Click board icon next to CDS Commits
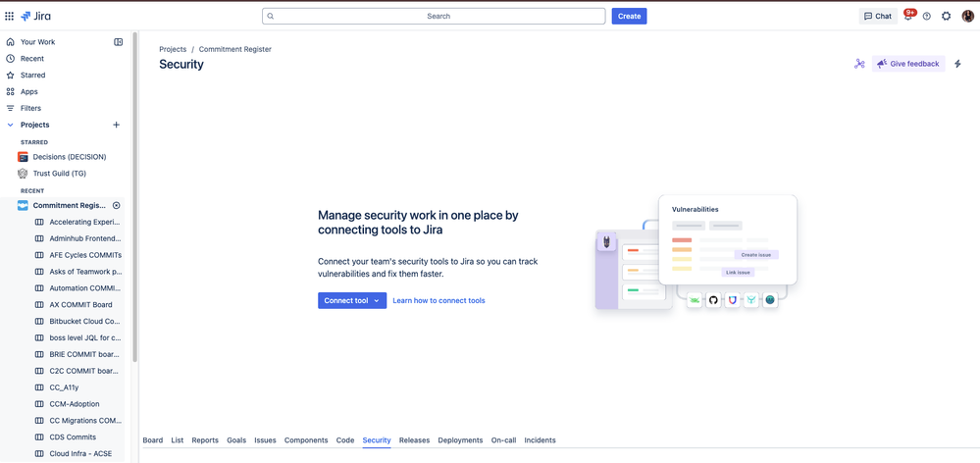 39,437
